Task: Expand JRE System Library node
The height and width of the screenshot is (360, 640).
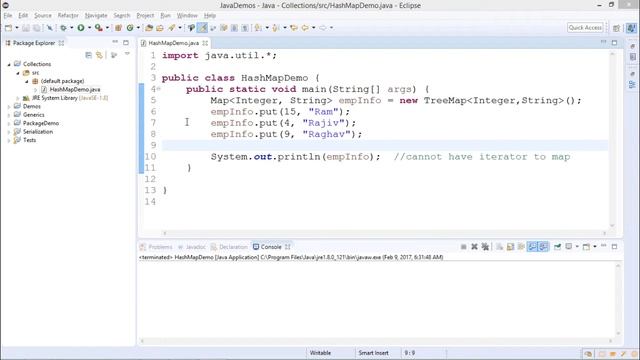Action: (18, 98)
